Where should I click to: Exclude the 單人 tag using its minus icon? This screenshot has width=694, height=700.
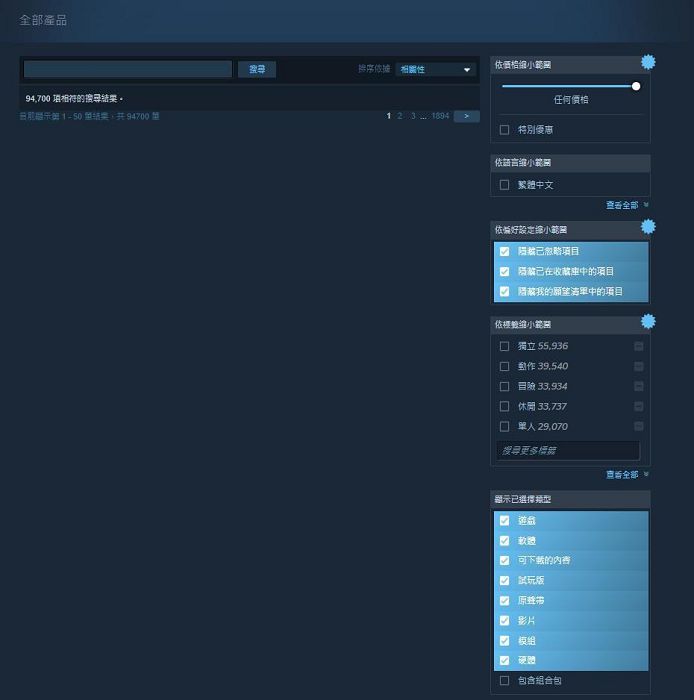[639, 426]
